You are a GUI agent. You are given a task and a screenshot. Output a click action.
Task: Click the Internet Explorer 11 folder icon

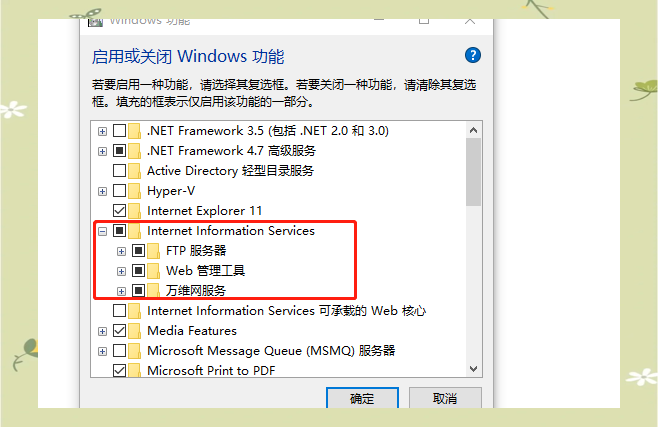(x=134, y=211)
